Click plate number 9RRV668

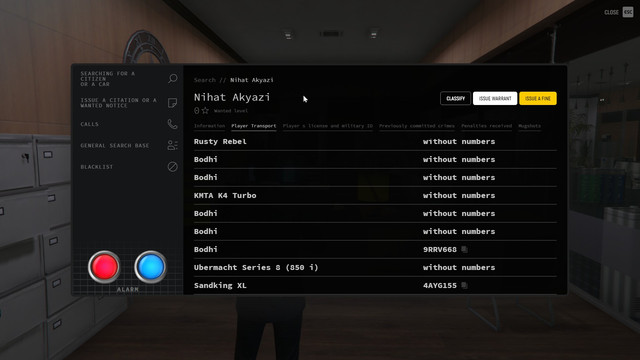(440, 249)
